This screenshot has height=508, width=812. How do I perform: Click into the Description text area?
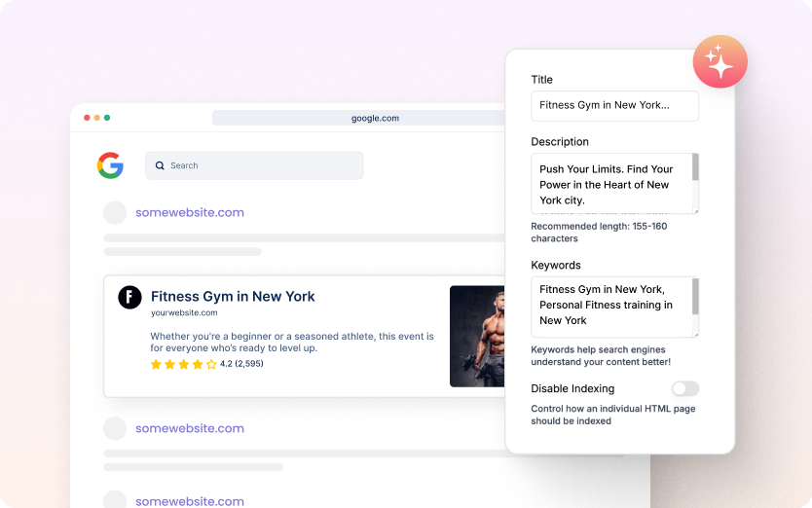point(609,183)
